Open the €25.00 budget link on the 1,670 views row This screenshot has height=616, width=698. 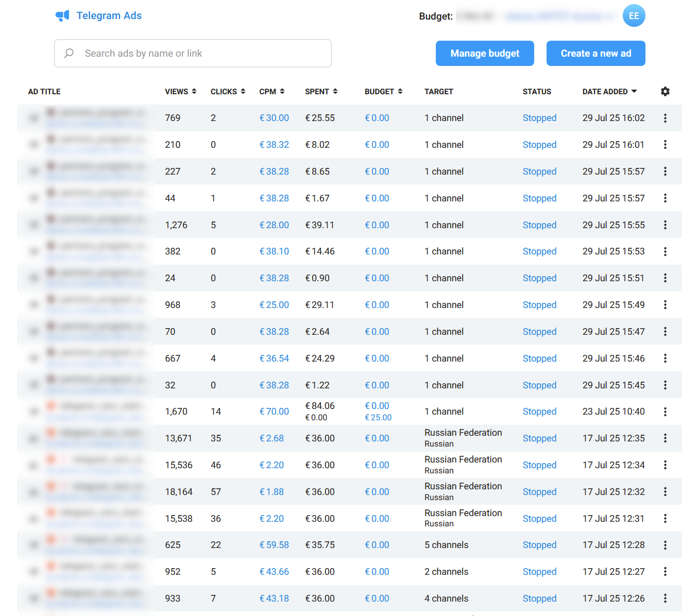click(378, 417)
